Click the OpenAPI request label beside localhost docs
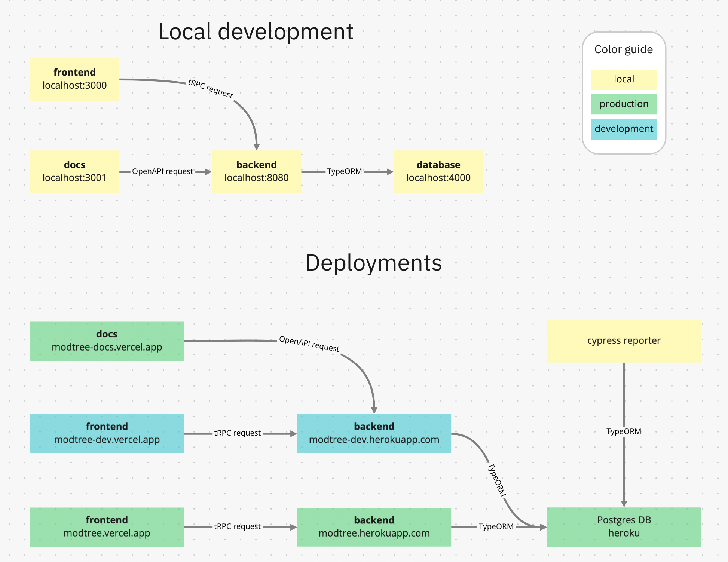 [x=162, y=171]
